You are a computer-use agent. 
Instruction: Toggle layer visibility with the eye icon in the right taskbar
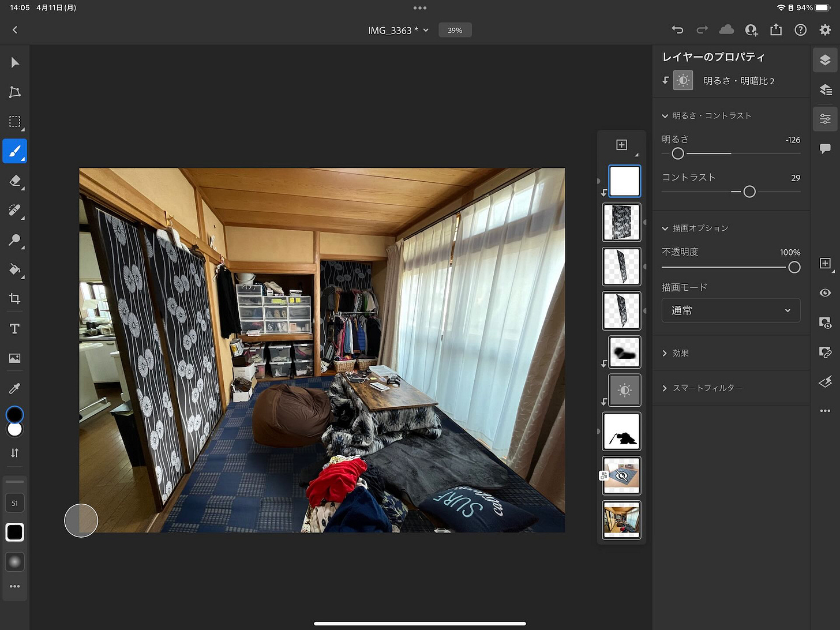point(825,292)
